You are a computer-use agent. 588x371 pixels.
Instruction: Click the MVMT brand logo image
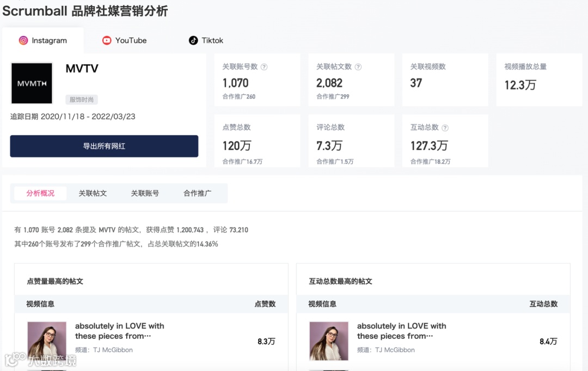[32, 83]
